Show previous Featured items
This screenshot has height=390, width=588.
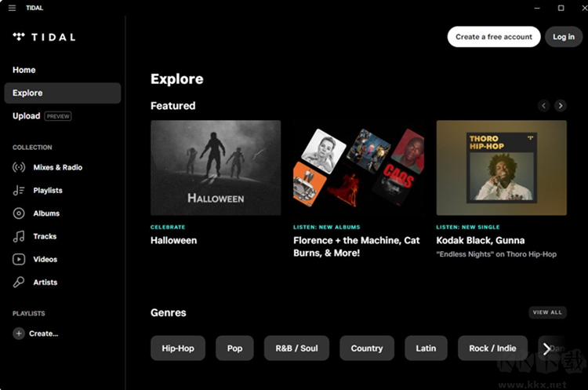tap(544, 105)
